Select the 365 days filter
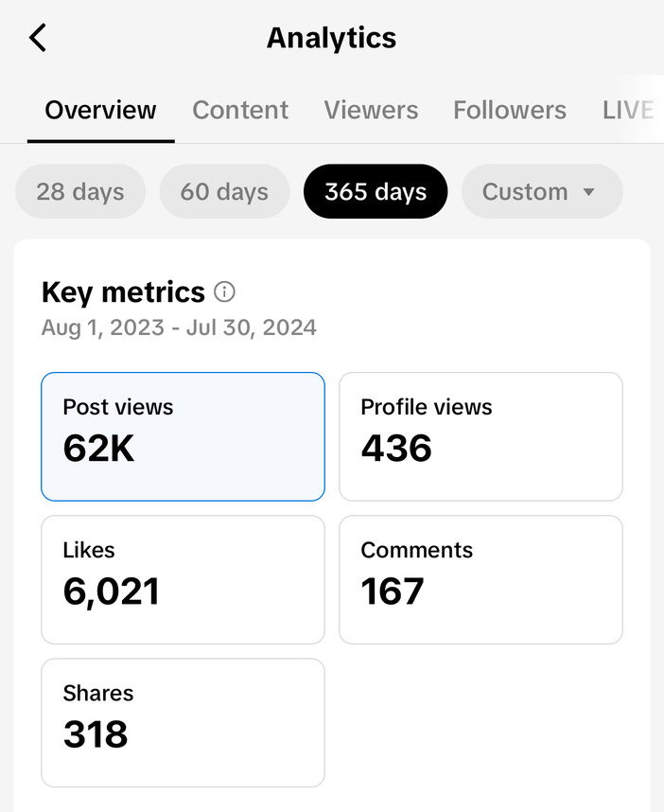This screenshot has width=664, height=812. pyautogui.click(x=376, y=192)
